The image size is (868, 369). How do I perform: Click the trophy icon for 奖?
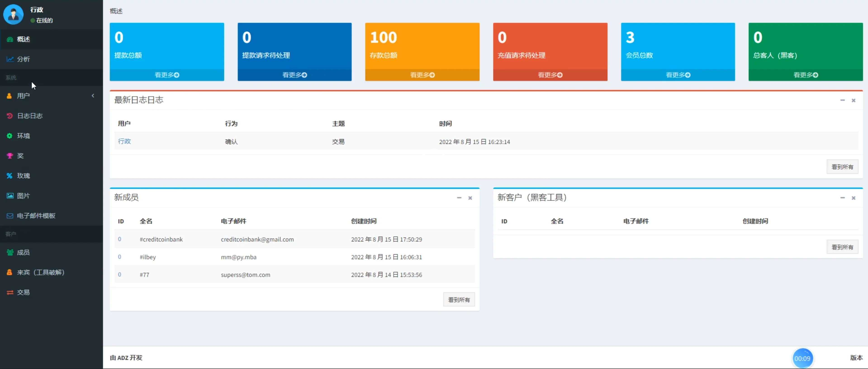click(x=9, y=156)
